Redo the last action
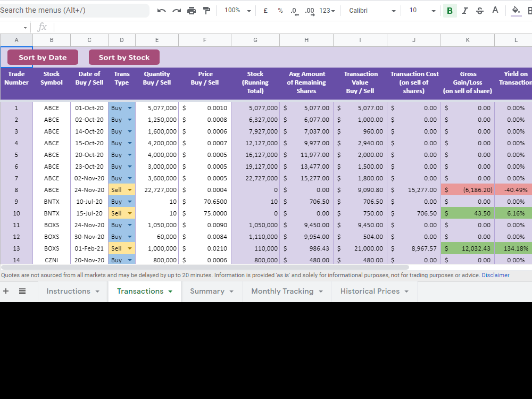532x399 pixels. tap(177, 10)
